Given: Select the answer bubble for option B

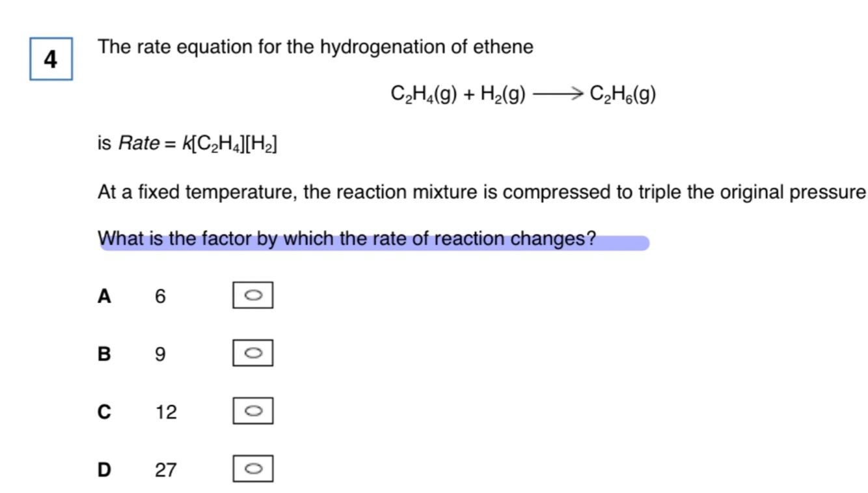Looking at the screenshot, I should [x=253, y=353].
